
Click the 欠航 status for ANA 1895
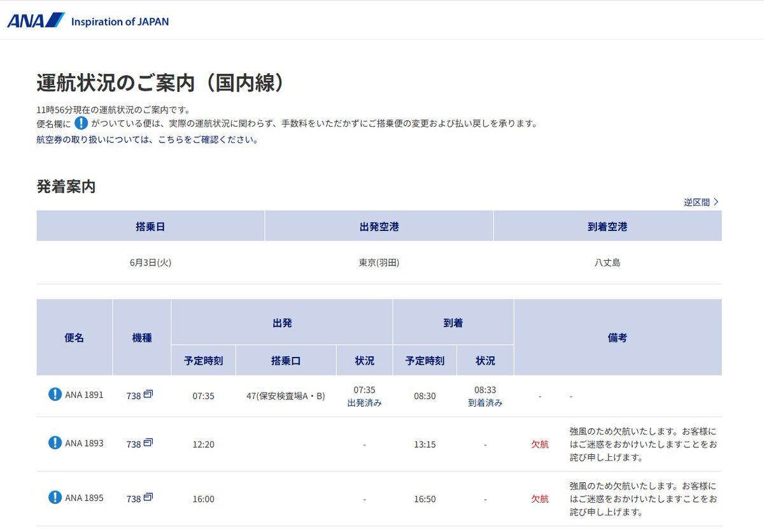click(x=540, y=499)
